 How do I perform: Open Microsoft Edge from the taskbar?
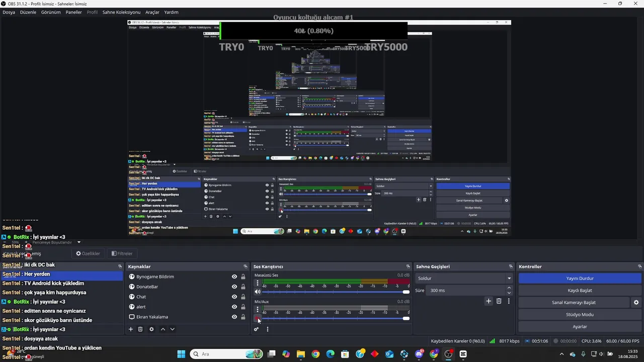pos(331,354)
